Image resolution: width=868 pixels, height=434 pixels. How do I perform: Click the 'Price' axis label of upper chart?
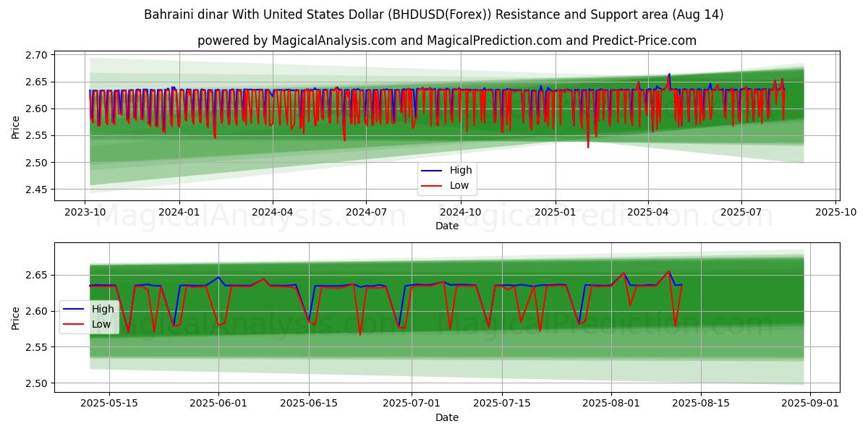[x=15, y=126]
